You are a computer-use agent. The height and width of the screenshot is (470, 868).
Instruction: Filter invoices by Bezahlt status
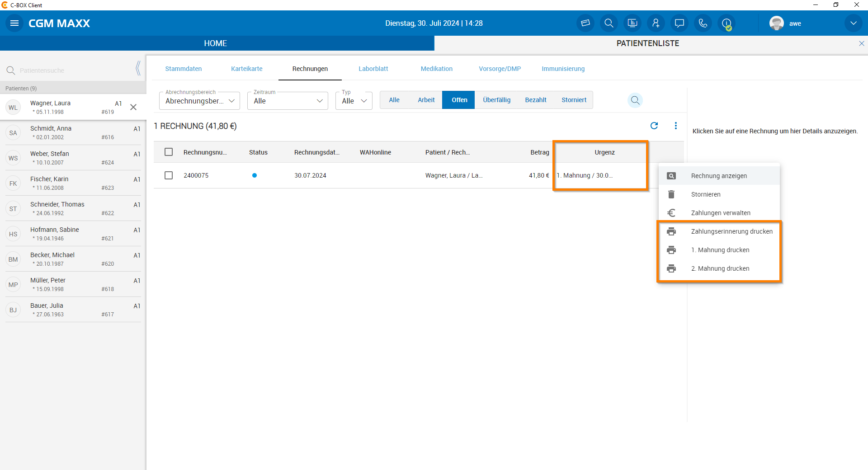pyautogui.click(x=536, y=100)
